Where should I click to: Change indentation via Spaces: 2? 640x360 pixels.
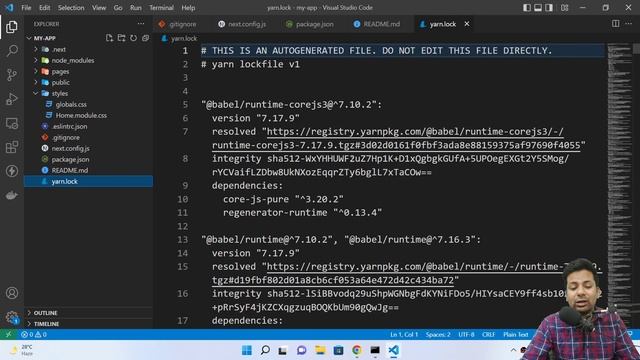(438, 334)
